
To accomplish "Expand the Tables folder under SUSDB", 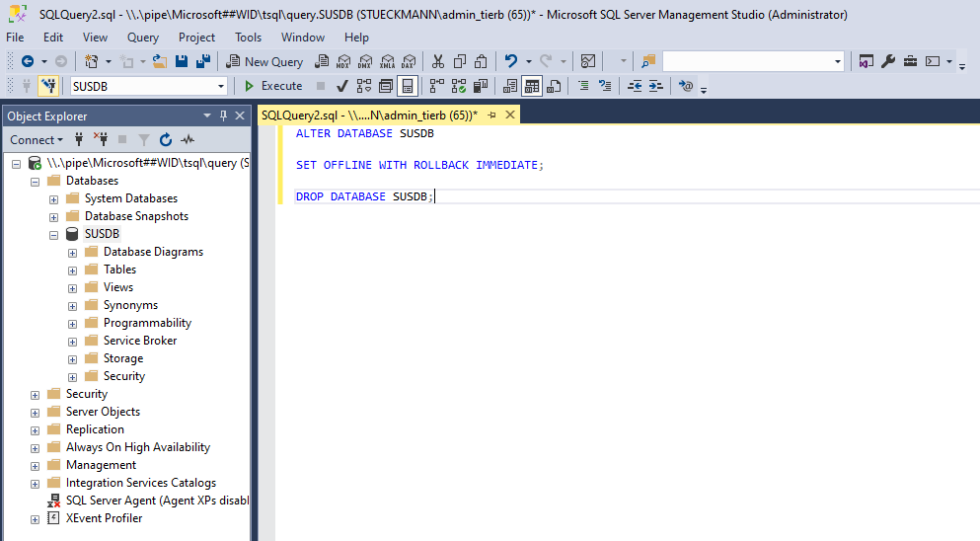I will (x=72, y=270).
